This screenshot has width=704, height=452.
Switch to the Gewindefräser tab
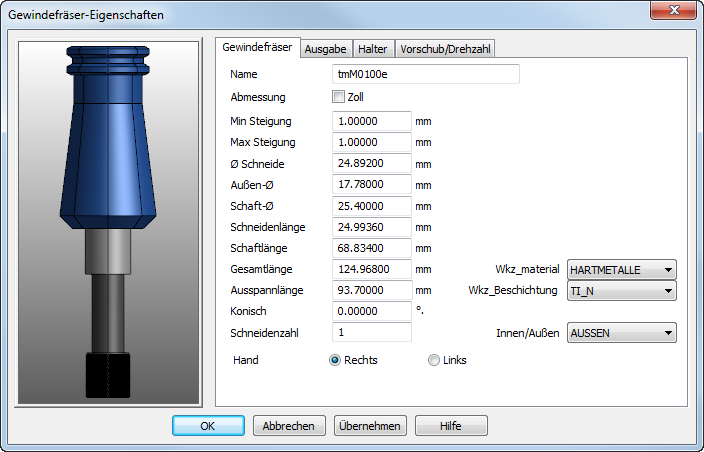point(257,48)
